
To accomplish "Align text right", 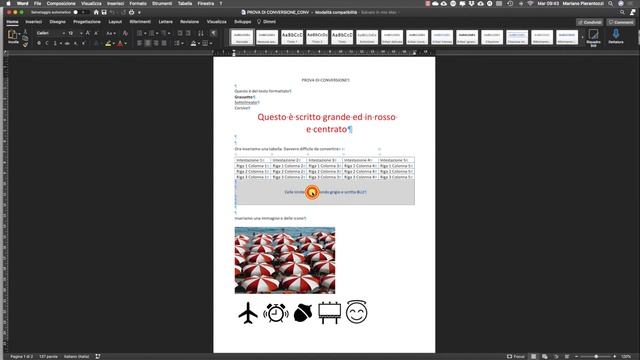I will (156, 43).
